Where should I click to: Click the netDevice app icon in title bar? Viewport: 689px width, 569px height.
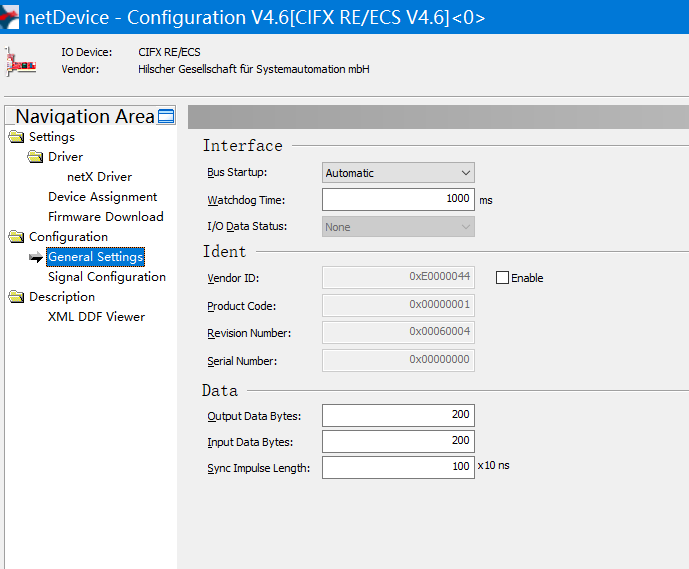click(9, 17)
